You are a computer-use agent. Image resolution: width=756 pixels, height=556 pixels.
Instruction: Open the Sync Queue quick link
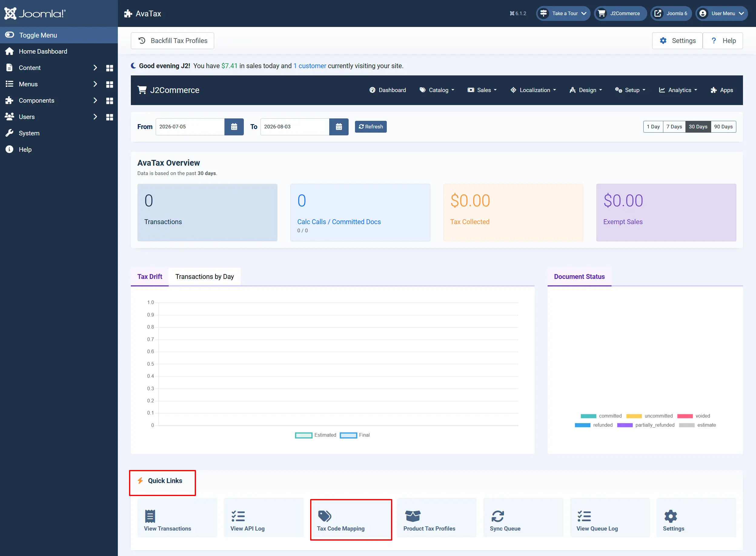pyautogui.click(x=523, y=518)
